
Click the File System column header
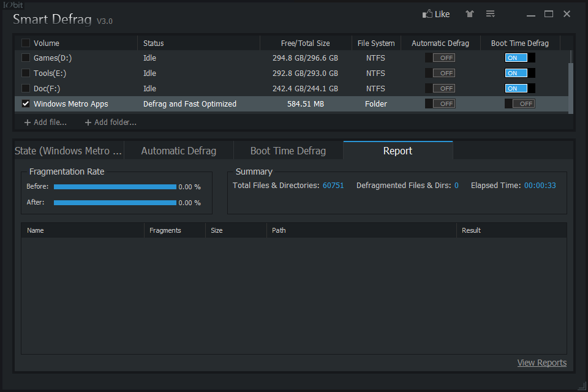pyautogui.click(x=376, y=43)
